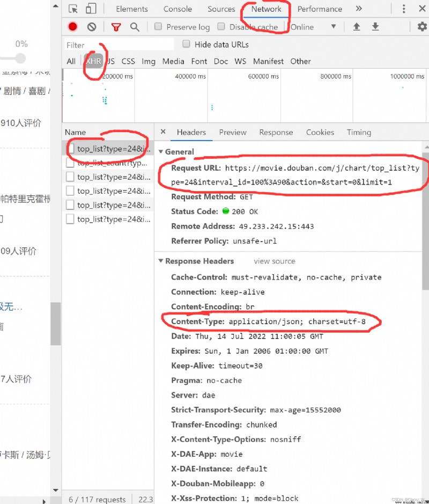The height and width of the screenshot is (504, 429).
Task: Toggle the device toolbar icon
Action: click(x=91, y=9)
